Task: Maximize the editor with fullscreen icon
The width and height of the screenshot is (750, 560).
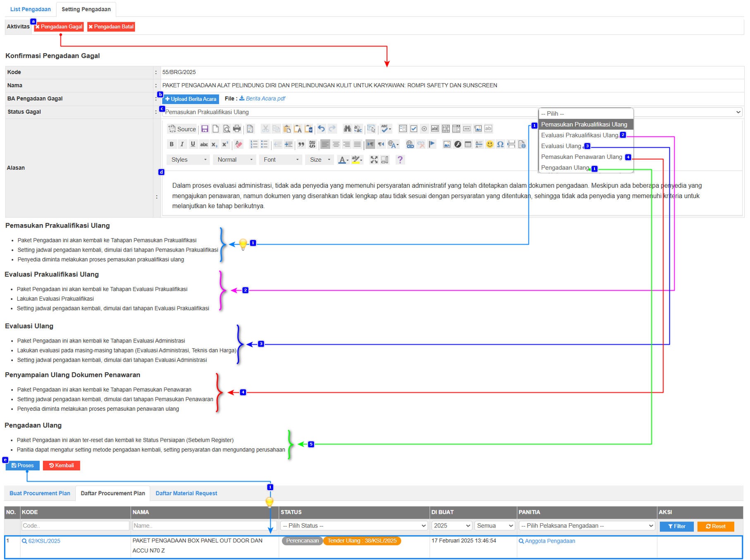Action: tap(374, 160)
